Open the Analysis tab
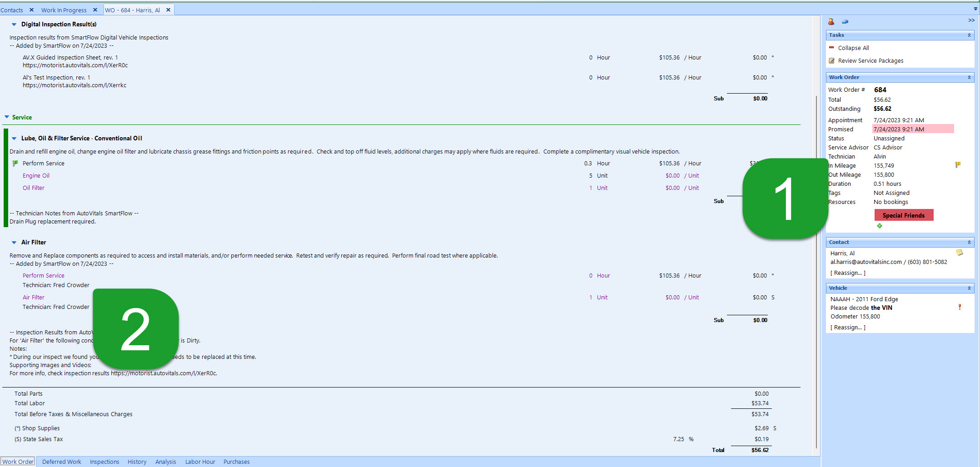Viewport: 980px width, 467px height. point(166,462)
